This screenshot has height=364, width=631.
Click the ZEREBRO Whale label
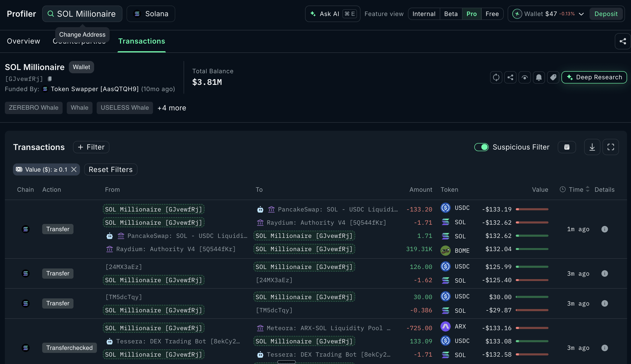[33, 108]
